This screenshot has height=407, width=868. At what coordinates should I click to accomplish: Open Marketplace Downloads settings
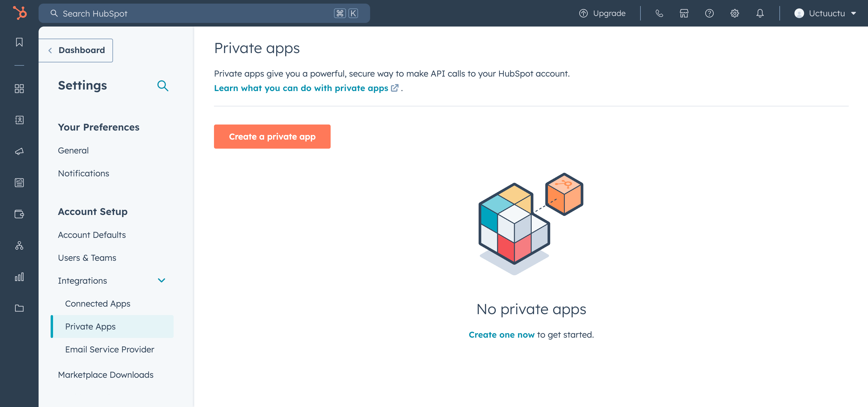pos(105,374)
